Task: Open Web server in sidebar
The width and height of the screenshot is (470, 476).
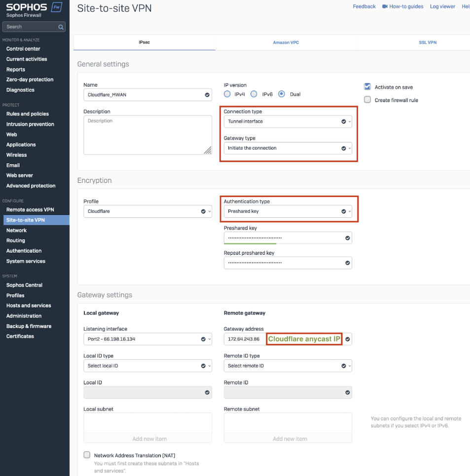Action: [19, 175]
